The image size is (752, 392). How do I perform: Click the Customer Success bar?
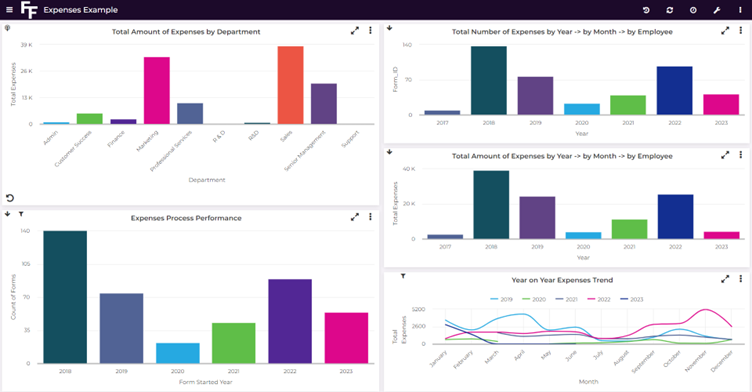pyautogui.click(x=90, y=119)
